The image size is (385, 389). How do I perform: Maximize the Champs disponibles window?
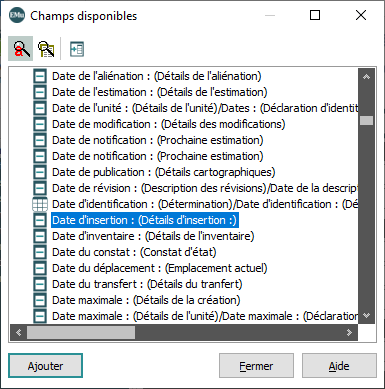click(x=315, y=15)
